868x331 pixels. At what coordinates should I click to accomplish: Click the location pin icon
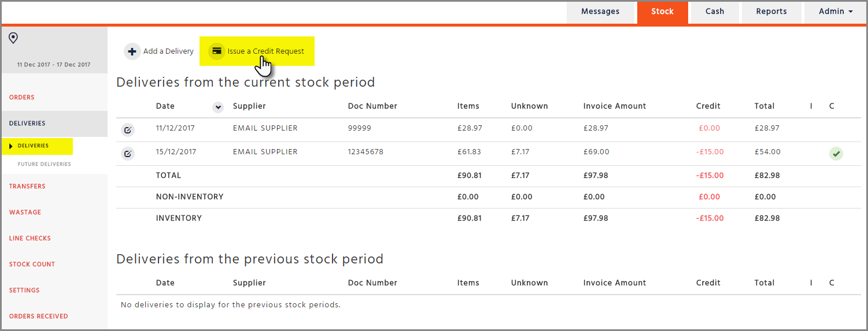click(13, 38)
